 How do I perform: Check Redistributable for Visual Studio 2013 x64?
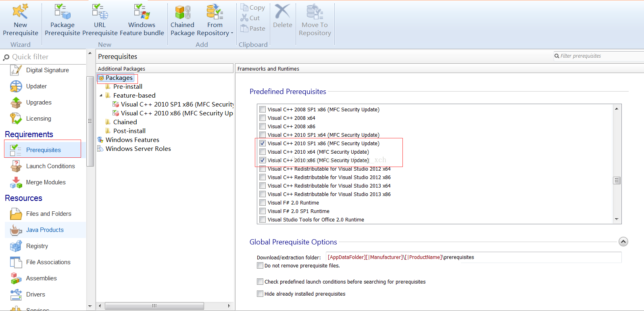(x=263, y=186)
